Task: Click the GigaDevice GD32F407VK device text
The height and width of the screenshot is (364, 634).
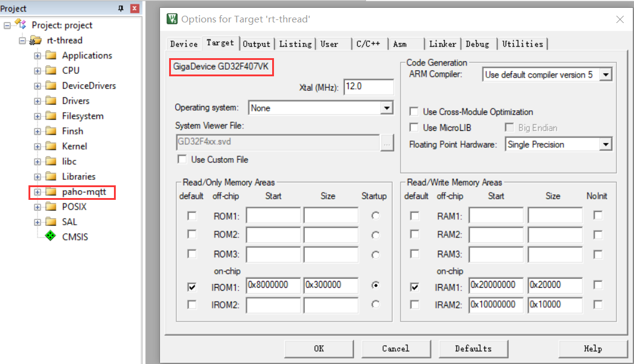Action: pyautogui.click(x=221, y=67)
